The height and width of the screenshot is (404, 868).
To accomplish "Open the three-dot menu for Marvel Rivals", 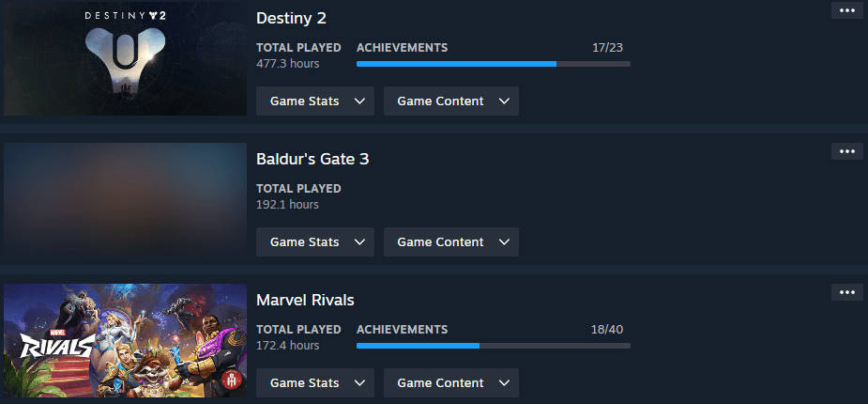I will (x=847, y=292).
